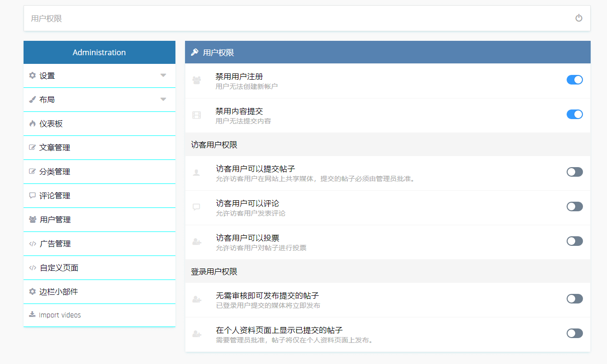Screen dimensions: 607x364
Task: Click the key icon in 用户权限 header
Action: (x=195, y=52)
